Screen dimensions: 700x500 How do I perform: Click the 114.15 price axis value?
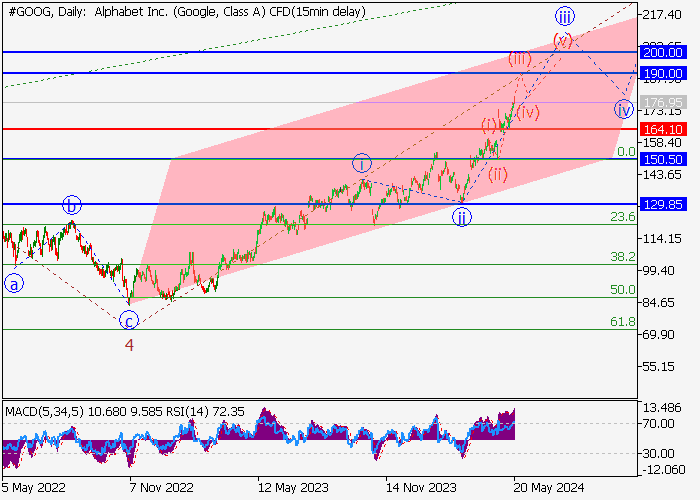coord(662,239)
